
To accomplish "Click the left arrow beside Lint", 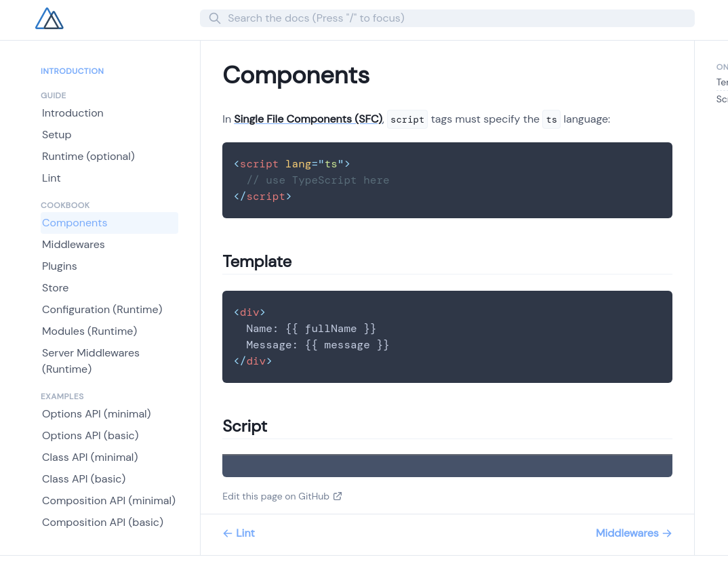I will click(228, 533).
